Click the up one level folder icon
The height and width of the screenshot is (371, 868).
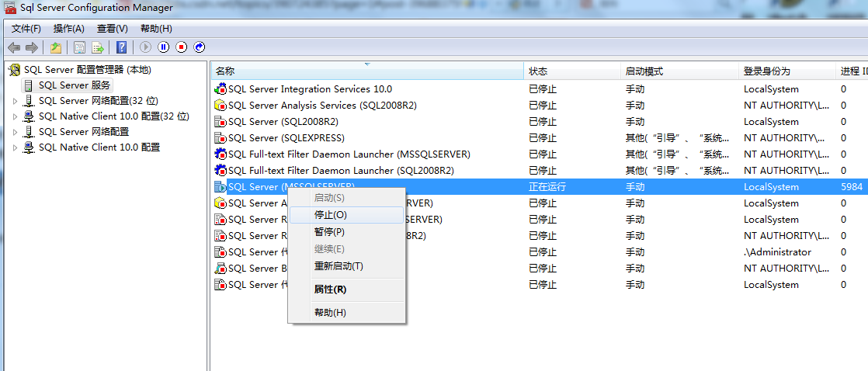(x=56, y=47)
